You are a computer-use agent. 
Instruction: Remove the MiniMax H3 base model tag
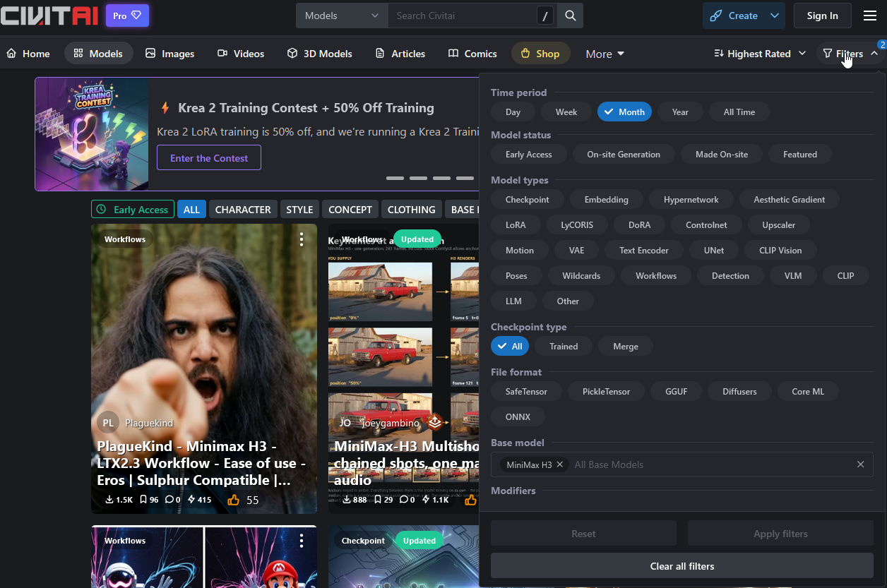pyautogui.click(x=560, y=464)
